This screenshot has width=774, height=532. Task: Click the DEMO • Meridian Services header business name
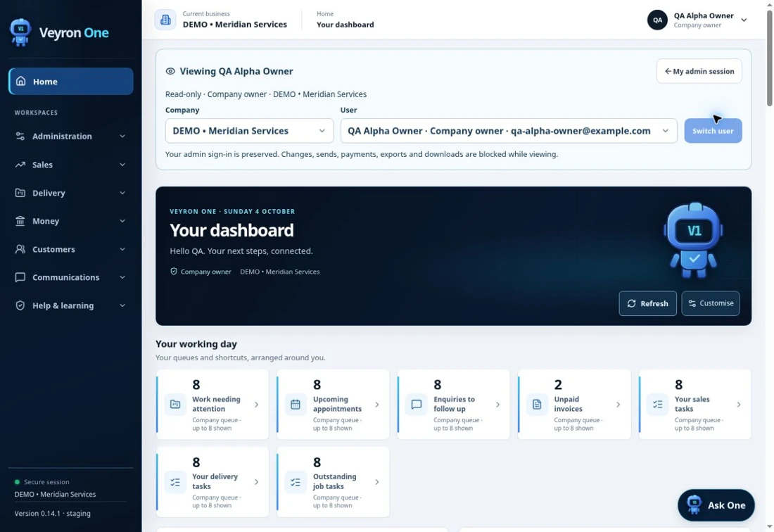point(234,24)
